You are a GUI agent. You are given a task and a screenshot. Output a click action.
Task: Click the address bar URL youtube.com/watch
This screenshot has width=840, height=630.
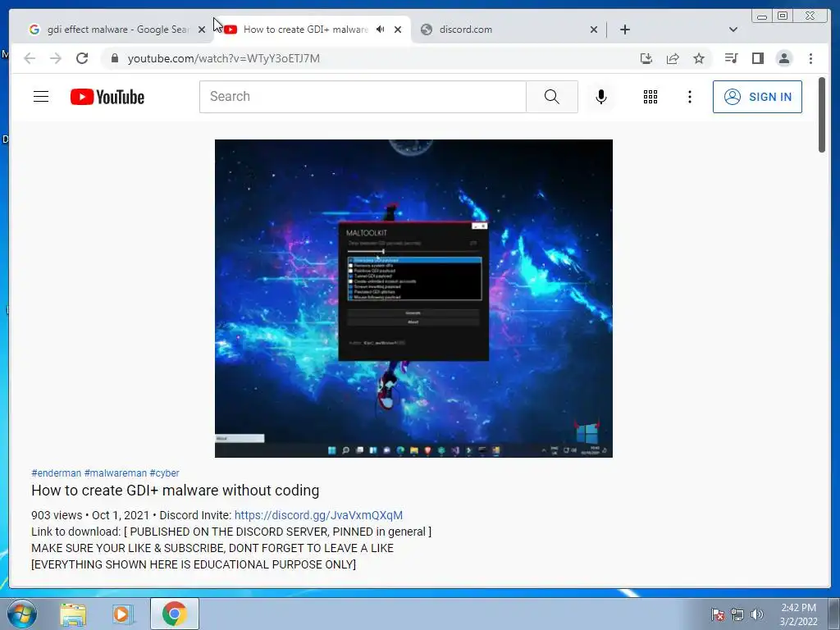pos(223,58)
